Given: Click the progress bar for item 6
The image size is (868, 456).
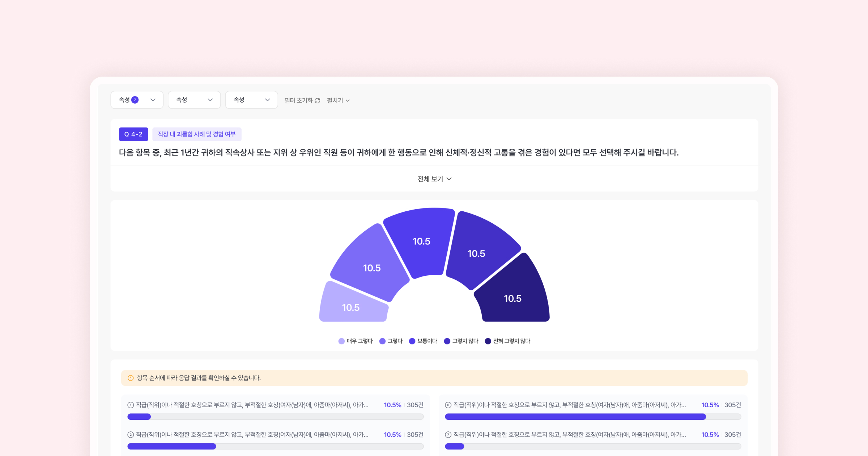Looking at the screenshot, I should (593, 417).
